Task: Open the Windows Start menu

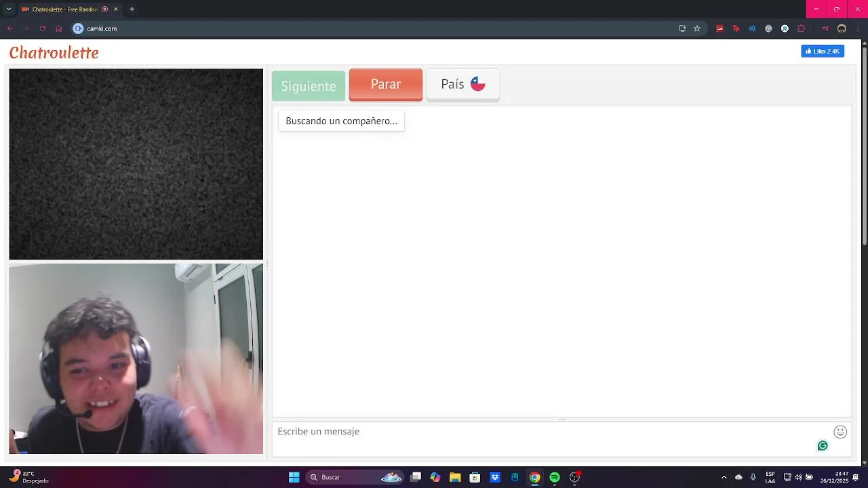Action: tap(294, 477)
